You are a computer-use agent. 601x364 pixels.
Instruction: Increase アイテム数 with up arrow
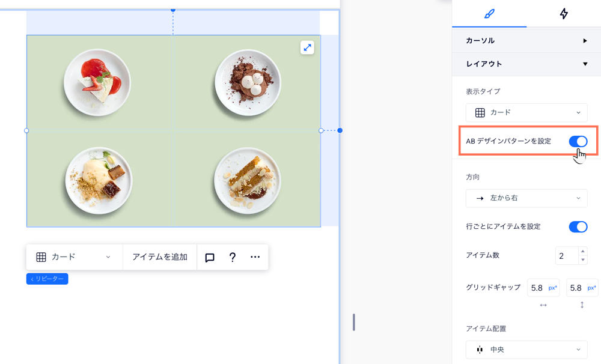click(x=582, y=251)
